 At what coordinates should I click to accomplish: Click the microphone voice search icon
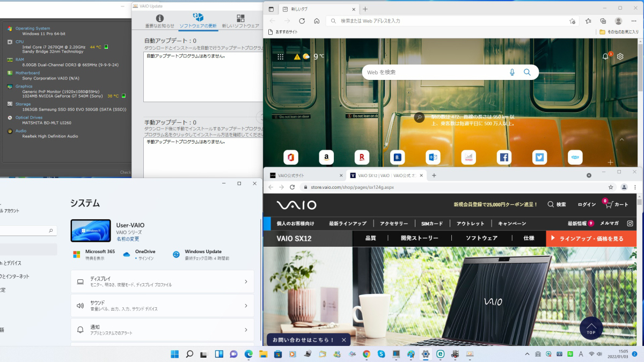coord(512,72)
